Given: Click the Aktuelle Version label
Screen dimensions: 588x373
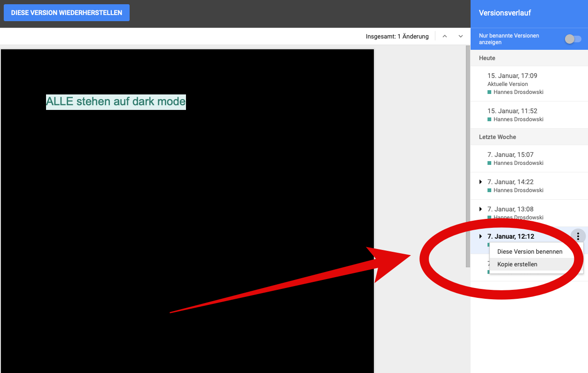Looking at the screenshot, I should [508, 84].
